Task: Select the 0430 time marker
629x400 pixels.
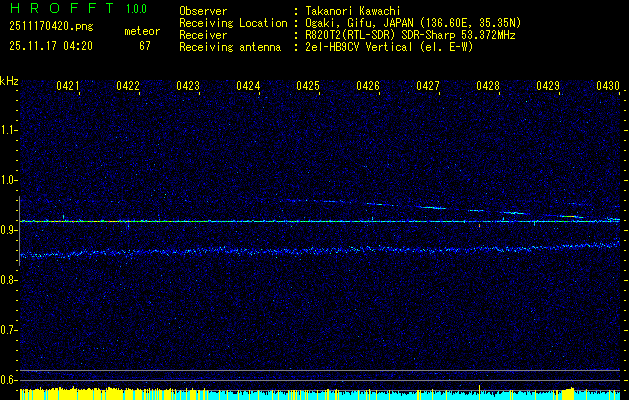Action: pos(608,87)
